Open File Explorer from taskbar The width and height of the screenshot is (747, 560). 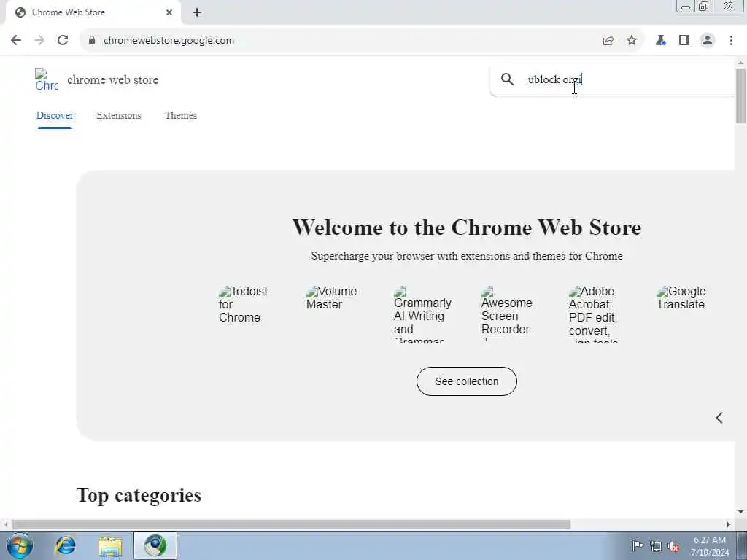pos(111,545)
